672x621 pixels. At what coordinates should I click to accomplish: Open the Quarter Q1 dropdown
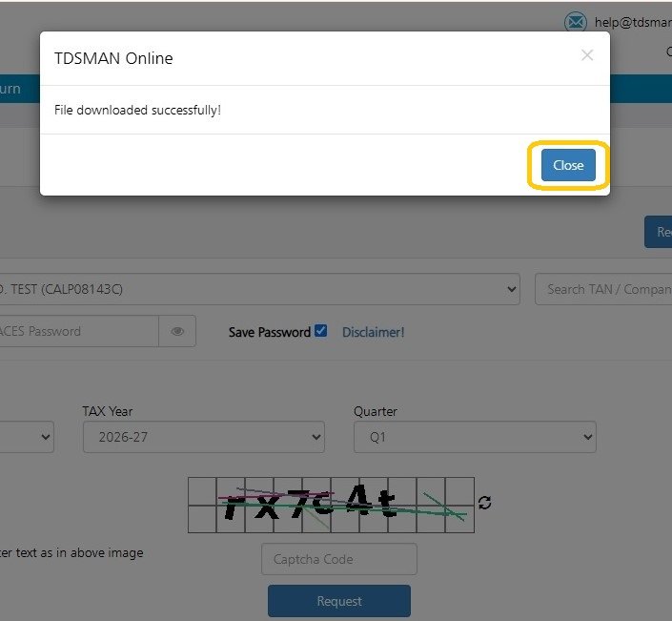[x=475, y=437]
